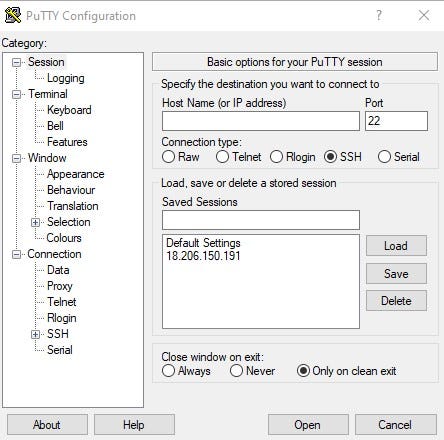Open the Logging category

(66, 78)
